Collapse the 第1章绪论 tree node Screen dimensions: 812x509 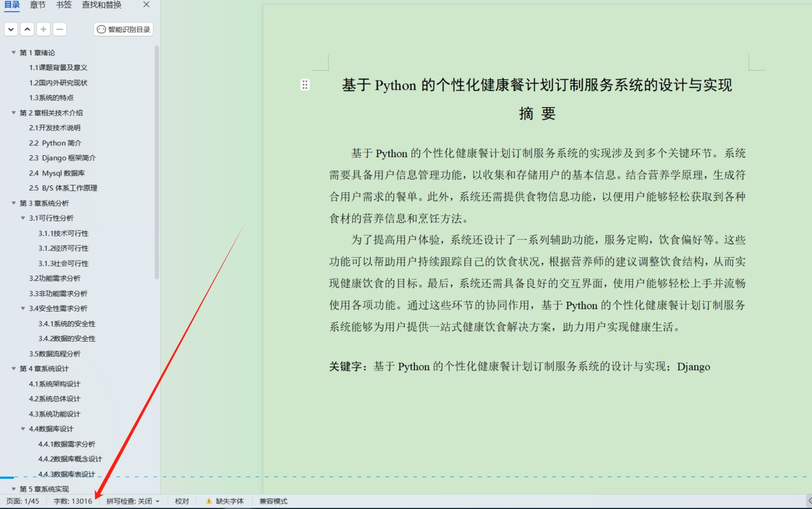coord(14,53)
